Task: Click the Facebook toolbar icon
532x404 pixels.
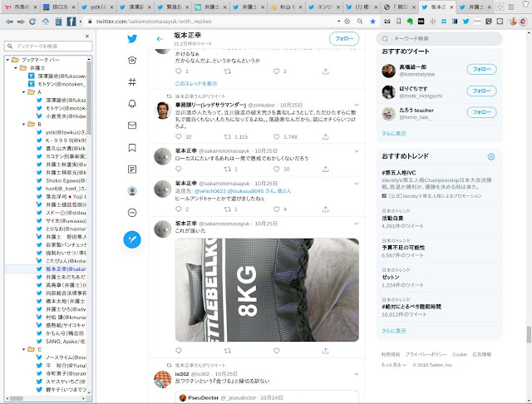Action: [x=71, y=22]
